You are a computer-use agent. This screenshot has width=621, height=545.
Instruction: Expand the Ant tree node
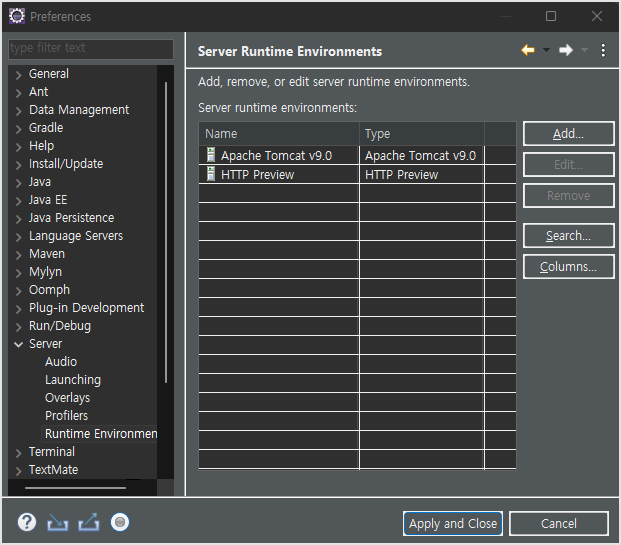[x=18, y=93]
